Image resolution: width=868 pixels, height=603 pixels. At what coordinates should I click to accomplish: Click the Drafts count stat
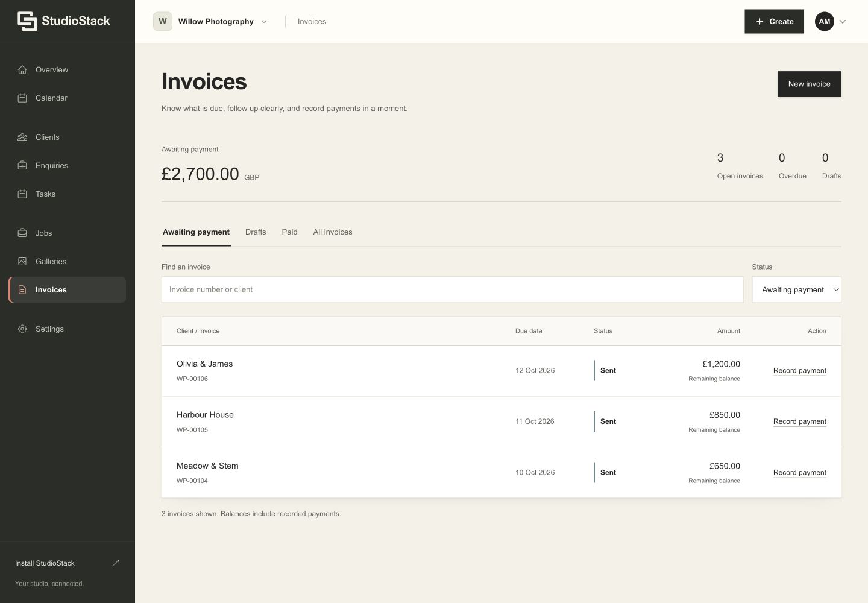(x=831, y=166)
